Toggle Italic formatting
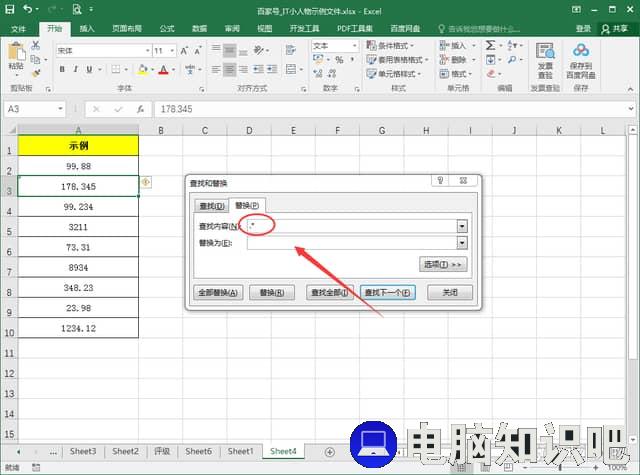 [x=76, y=69]
